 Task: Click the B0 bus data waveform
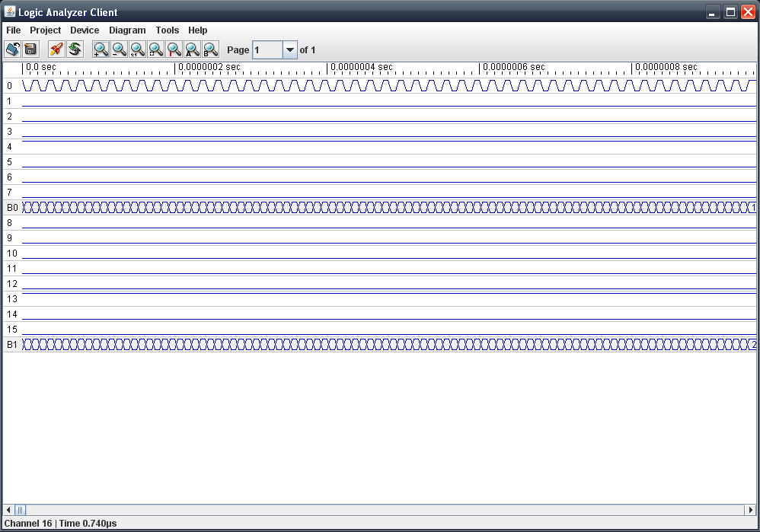(x=388, y=207)
